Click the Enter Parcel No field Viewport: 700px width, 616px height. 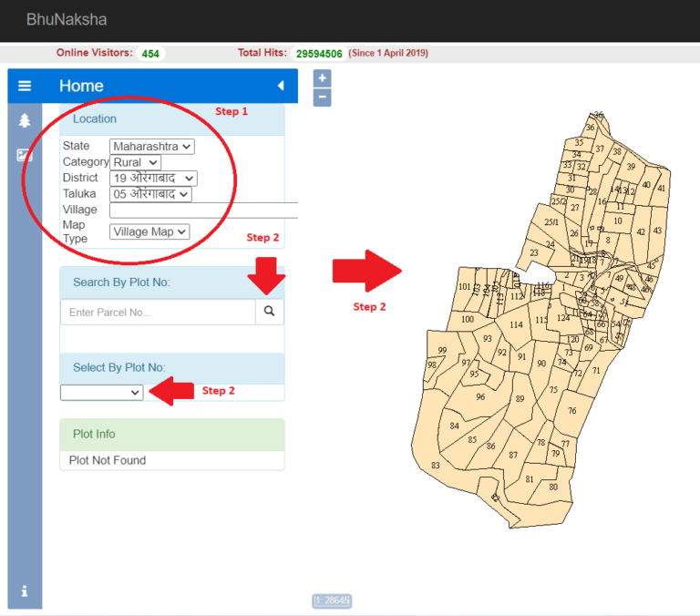[x=158, y=313]
